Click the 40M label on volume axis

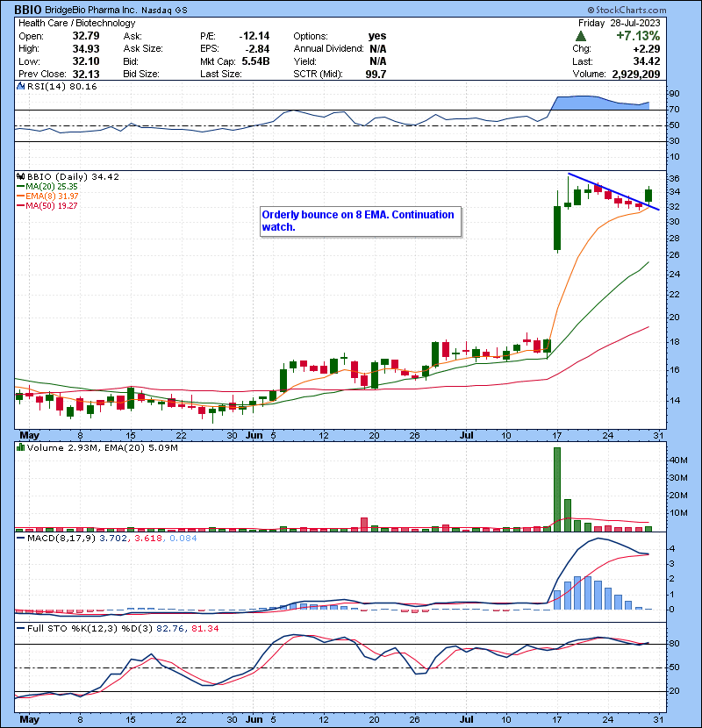pyautogui.click(x=677, y=460)
